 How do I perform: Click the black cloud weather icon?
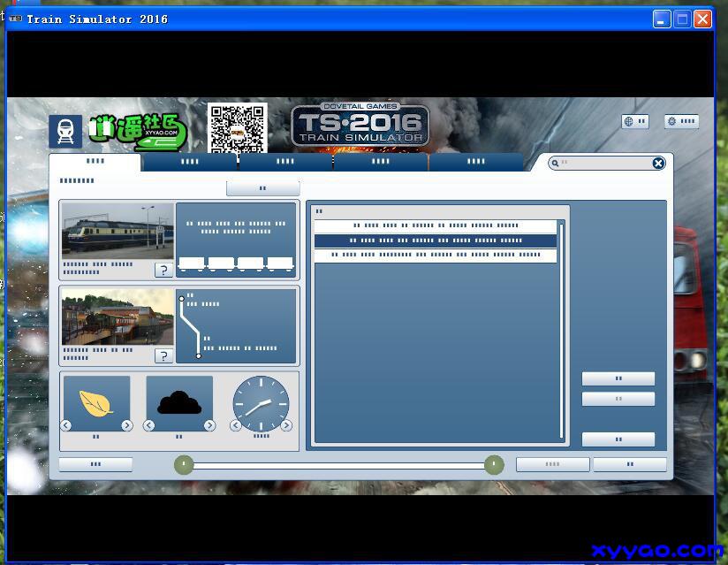(178, 403)
